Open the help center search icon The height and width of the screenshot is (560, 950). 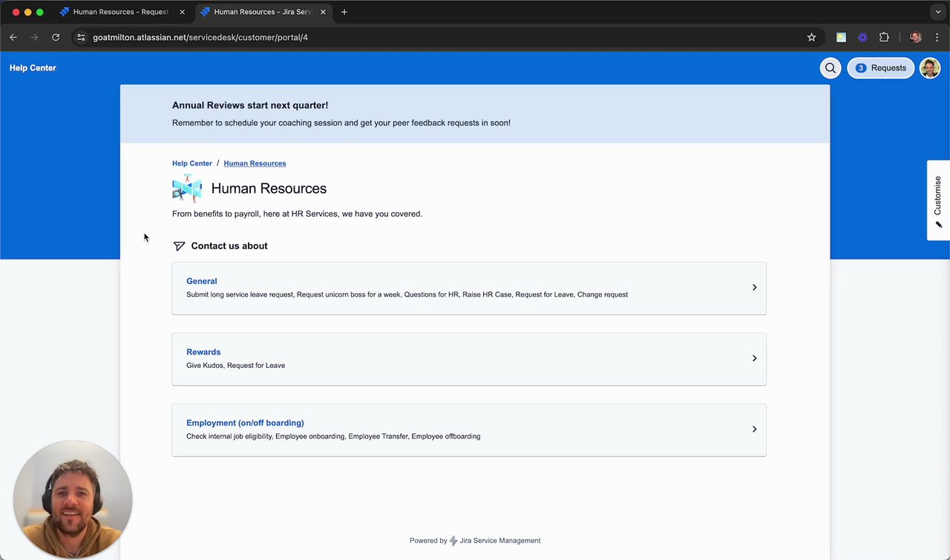pos(830,68)
